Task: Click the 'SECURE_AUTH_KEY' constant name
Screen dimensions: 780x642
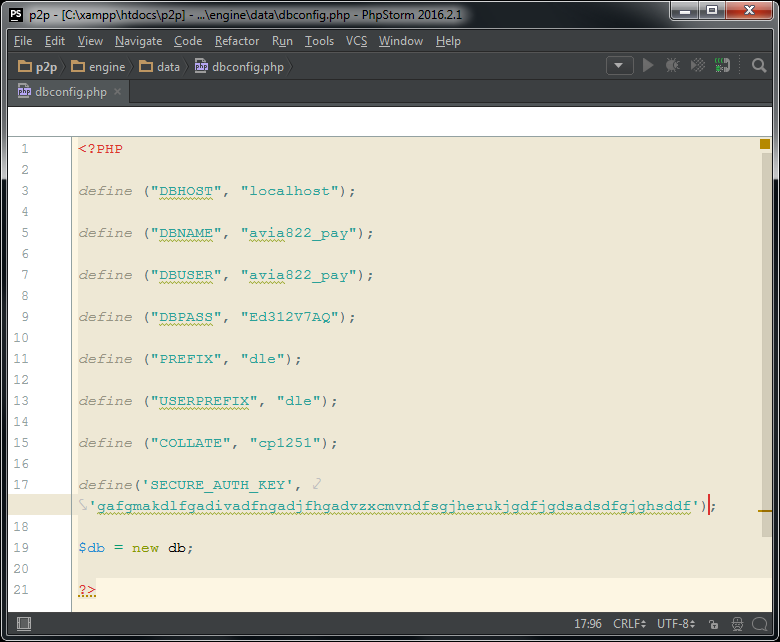Action: pyautogui.click(x=217, y=485)
